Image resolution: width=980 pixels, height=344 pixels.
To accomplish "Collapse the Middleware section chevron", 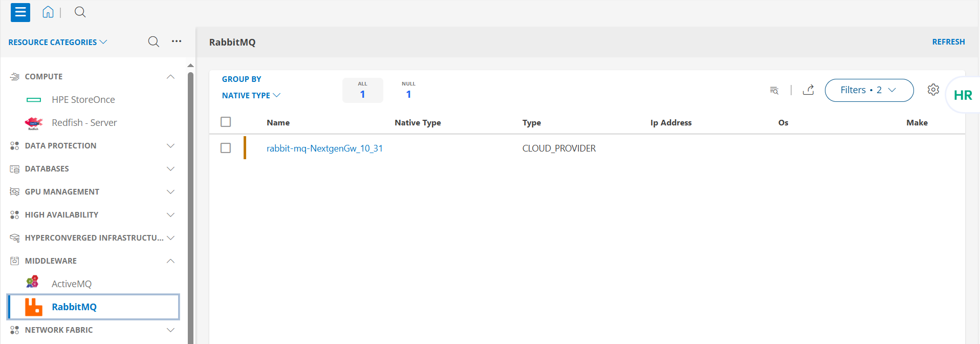I will click(171, 261).
